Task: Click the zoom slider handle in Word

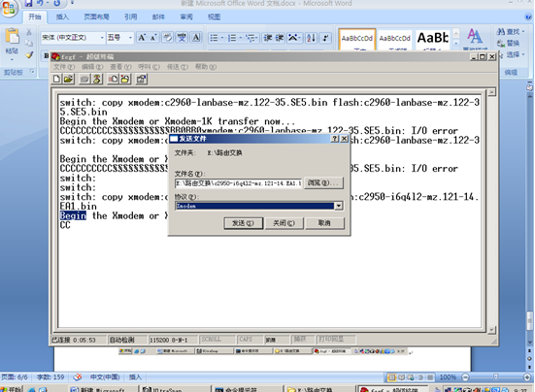Action: pos(496,377)
